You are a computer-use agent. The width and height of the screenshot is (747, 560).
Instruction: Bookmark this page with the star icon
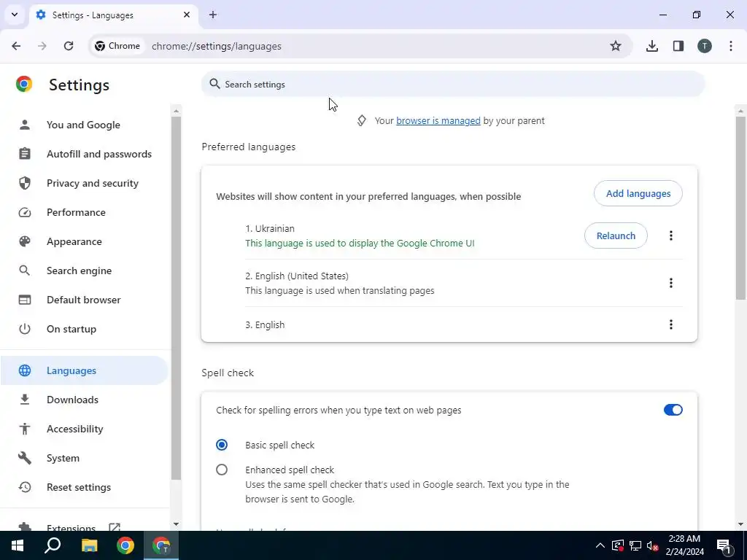point(616,46)
